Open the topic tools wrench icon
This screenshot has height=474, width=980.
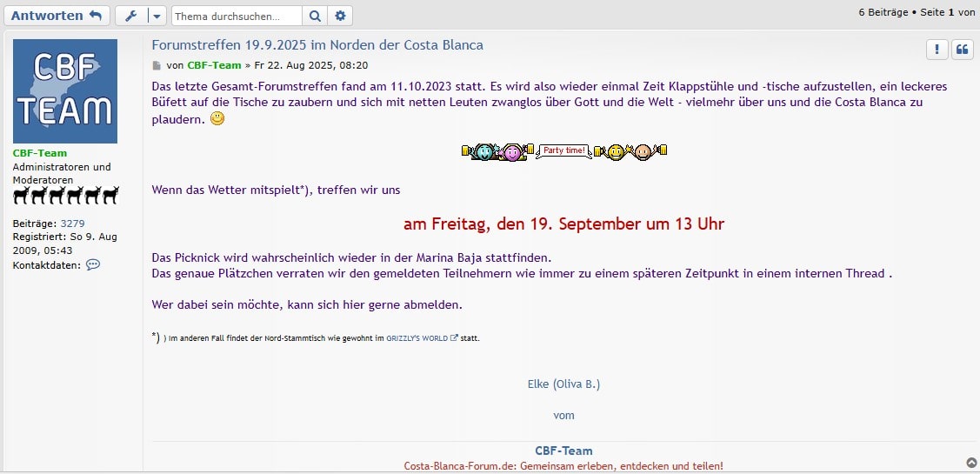[x=131, y=16]
